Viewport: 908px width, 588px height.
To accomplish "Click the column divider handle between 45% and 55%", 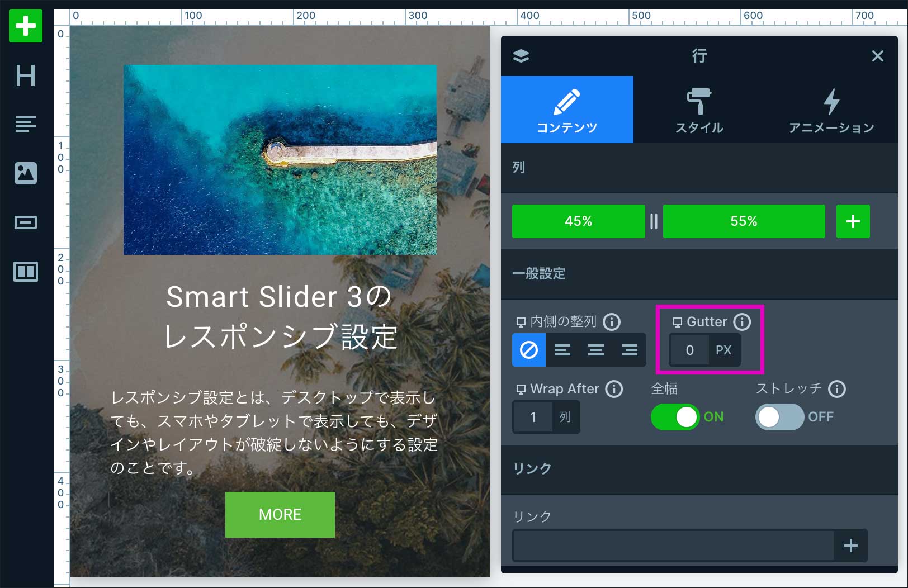I will pyautogui.click(x=654, y=221).
